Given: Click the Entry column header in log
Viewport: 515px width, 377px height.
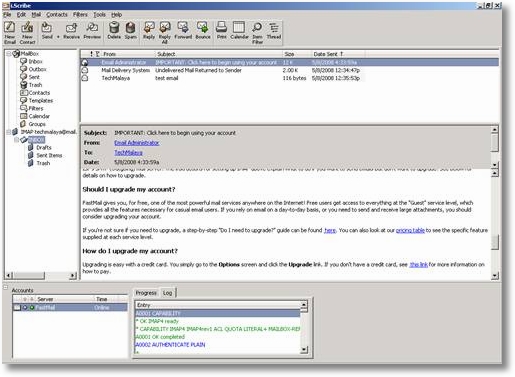Looking at the screenshot, I should 218,305.
